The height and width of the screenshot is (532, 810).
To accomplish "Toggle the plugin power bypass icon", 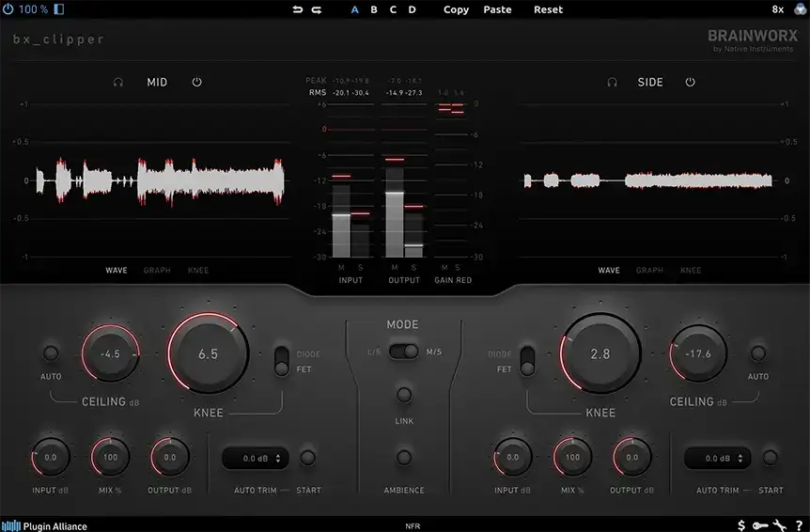I will (8, 9).
